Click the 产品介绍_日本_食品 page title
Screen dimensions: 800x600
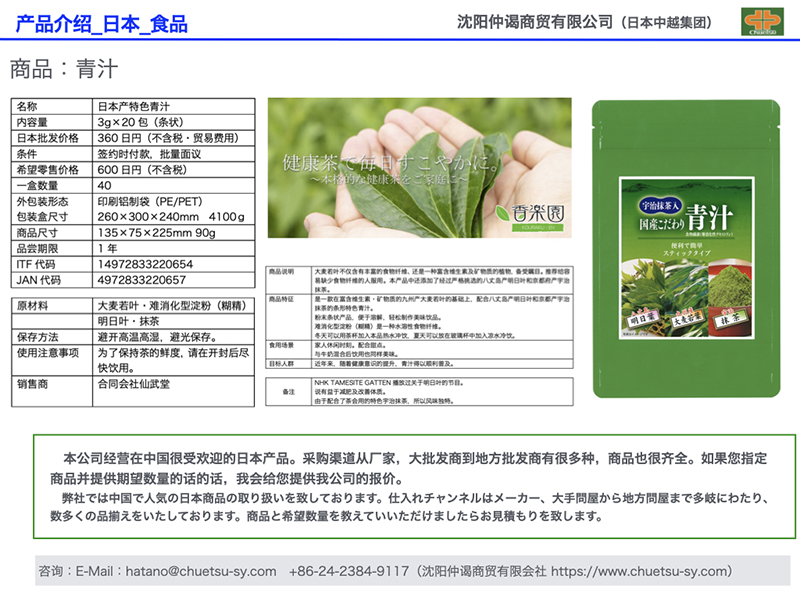tap(102, 24)
